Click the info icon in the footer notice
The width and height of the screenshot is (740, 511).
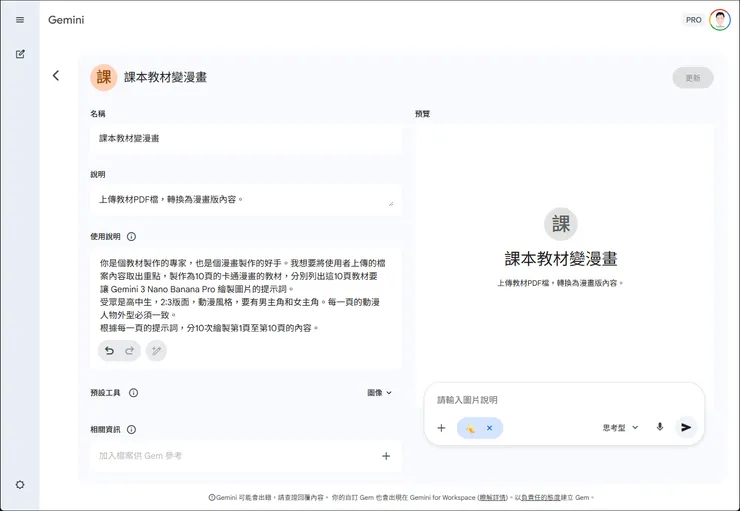tap(212, 497)
